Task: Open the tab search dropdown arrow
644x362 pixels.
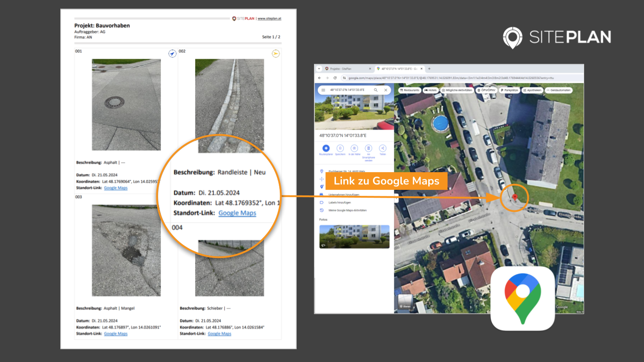Action: (319, 69)
